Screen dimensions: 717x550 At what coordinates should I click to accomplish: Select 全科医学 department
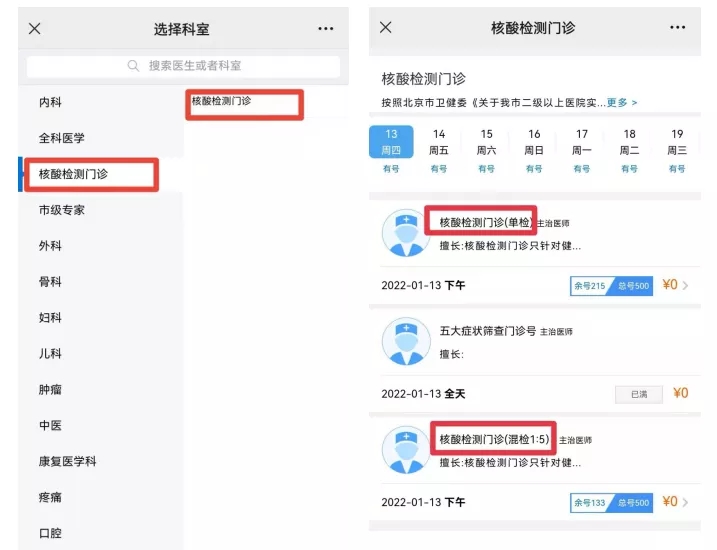(x=62, y=139)
